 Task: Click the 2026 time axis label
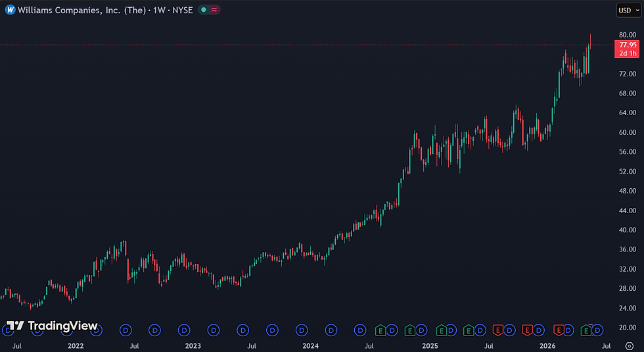pos(547,346)
